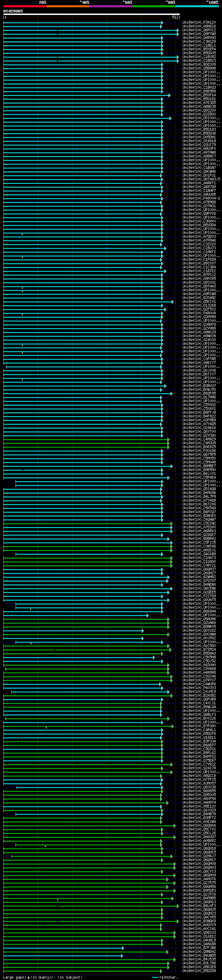Open hit UniRef100_Q9PTW9

(199, 34)
